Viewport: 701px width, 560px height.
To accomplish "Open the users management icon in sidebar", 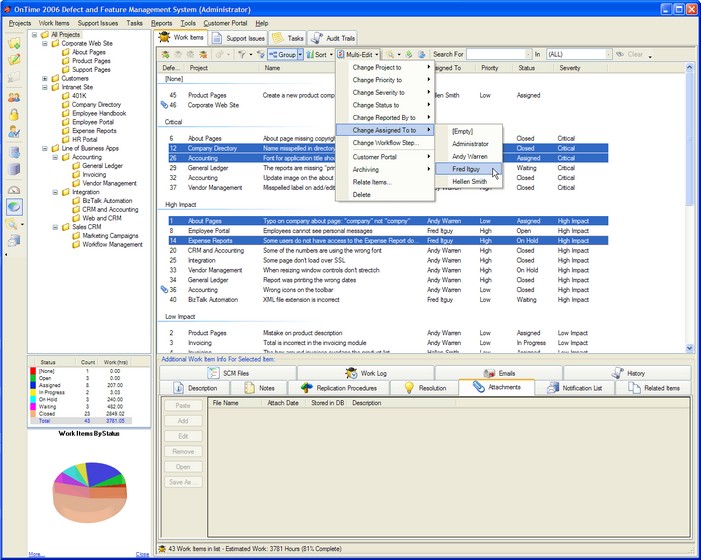I will pos(14,97).
